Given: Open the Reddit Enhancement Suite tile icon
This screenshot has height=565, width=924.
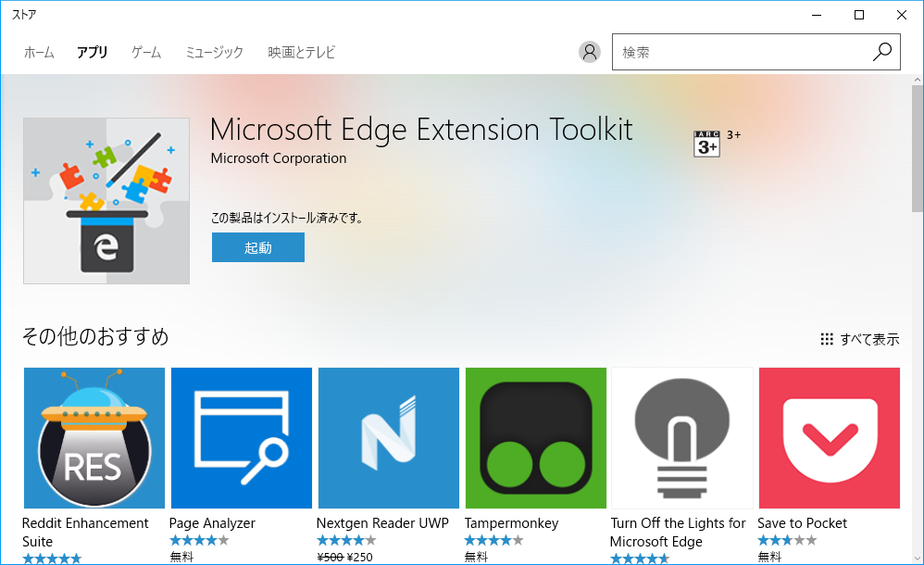Looking at the screenshot, I should click(x=94, y=437).
